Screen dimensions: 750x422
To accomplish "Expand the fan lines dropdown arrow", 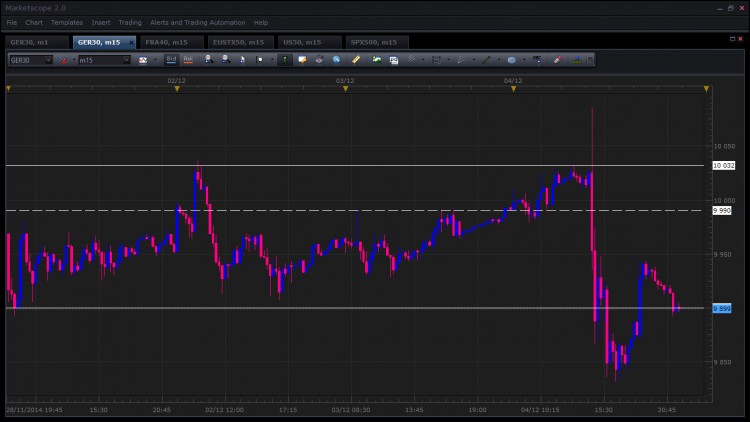I will coord(474,60).
